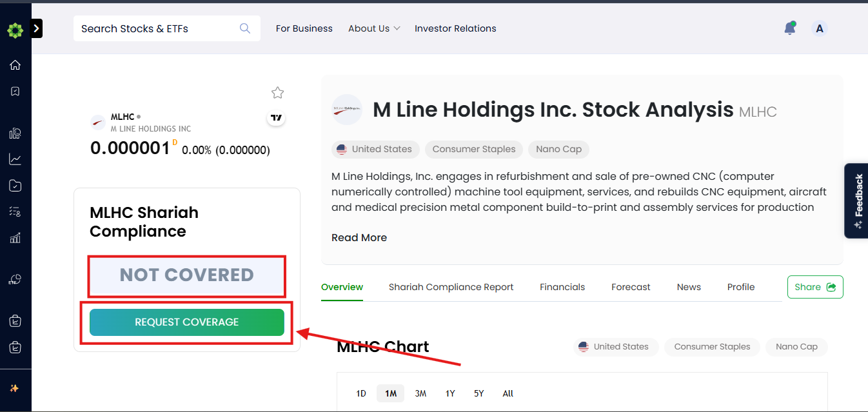Expand description with Read More

(359, 237)
